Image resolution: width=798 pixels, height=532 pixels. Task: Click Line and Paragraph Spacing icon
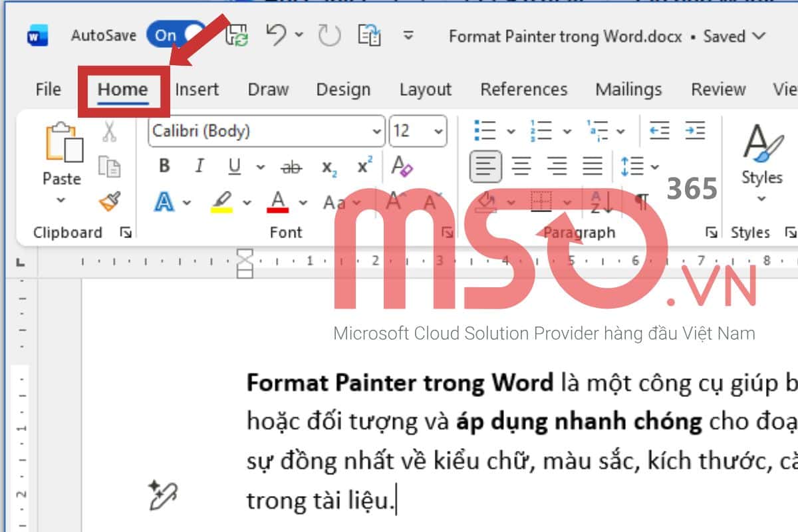(x=632, y=166)
